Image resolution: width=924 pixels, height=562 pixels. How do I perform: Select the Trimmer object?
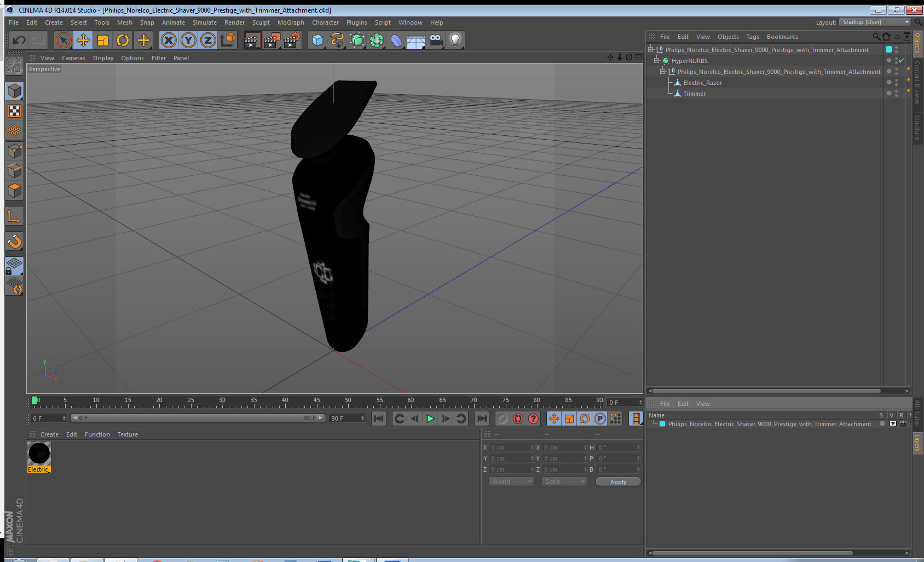(694, 94)
